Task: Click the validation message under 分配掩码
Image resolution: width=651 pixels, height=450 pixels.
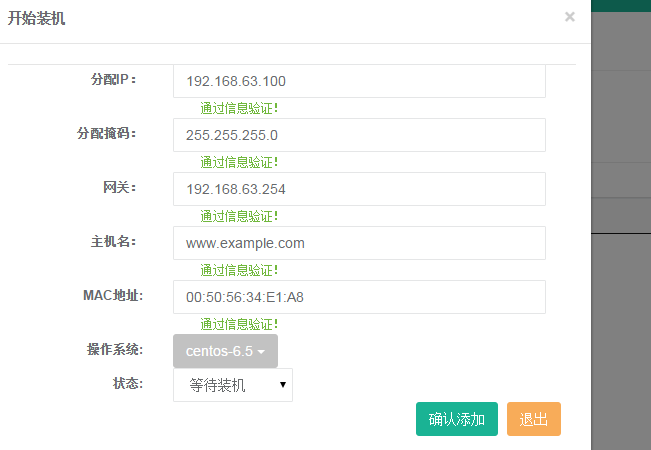Action: pos(239,162)
